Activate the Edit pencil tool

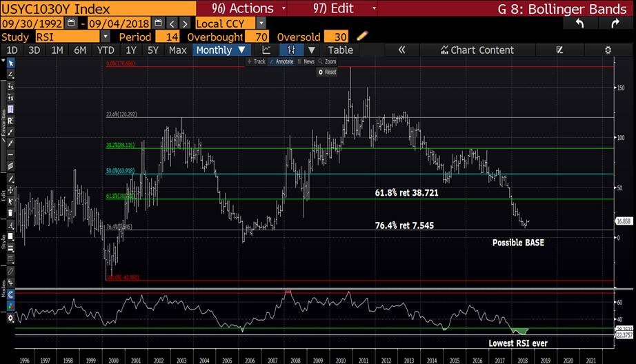point(10,179)
